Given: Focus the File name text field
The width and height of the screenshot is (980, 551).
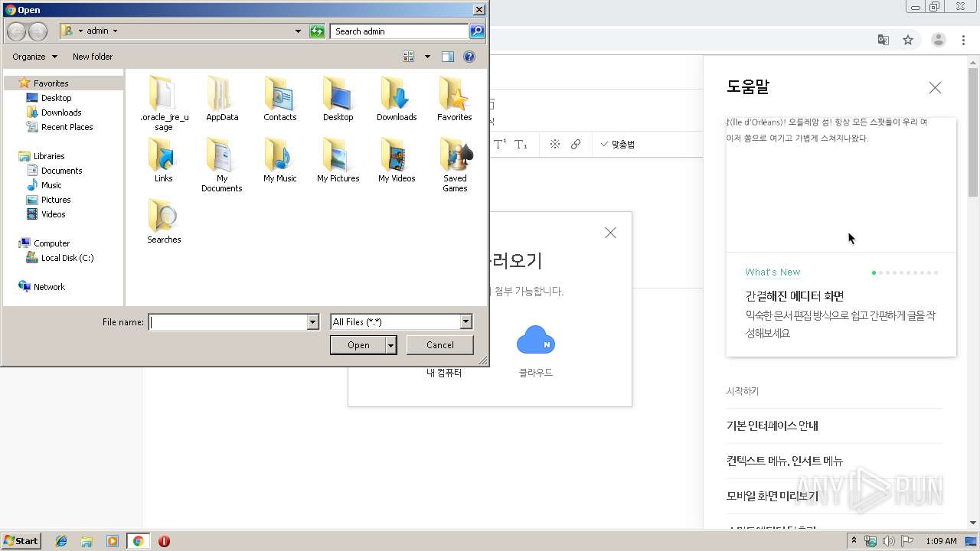Looking at the screenshot, I should (228, 322).
